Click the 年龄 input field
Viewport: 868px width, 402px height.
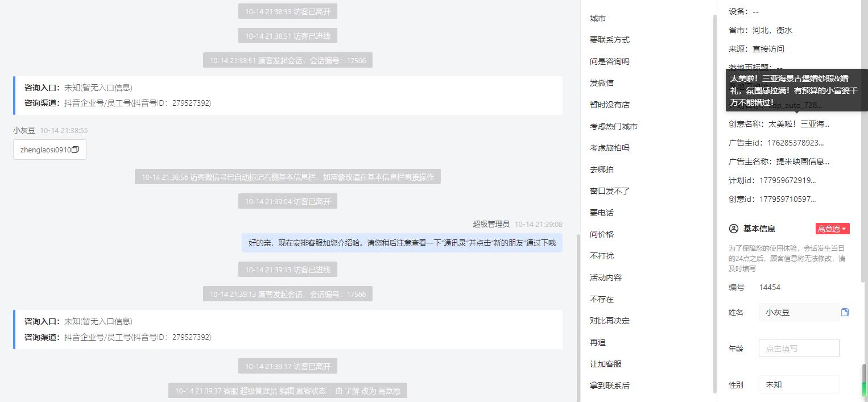799,348
